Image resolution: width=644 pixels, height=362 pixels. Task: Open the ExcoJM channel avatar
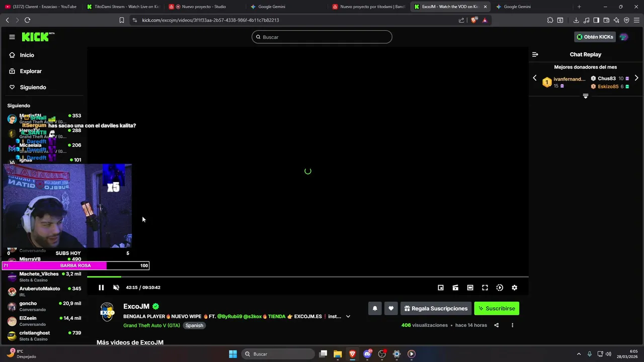pyautogui.click(x=107, y=312)
